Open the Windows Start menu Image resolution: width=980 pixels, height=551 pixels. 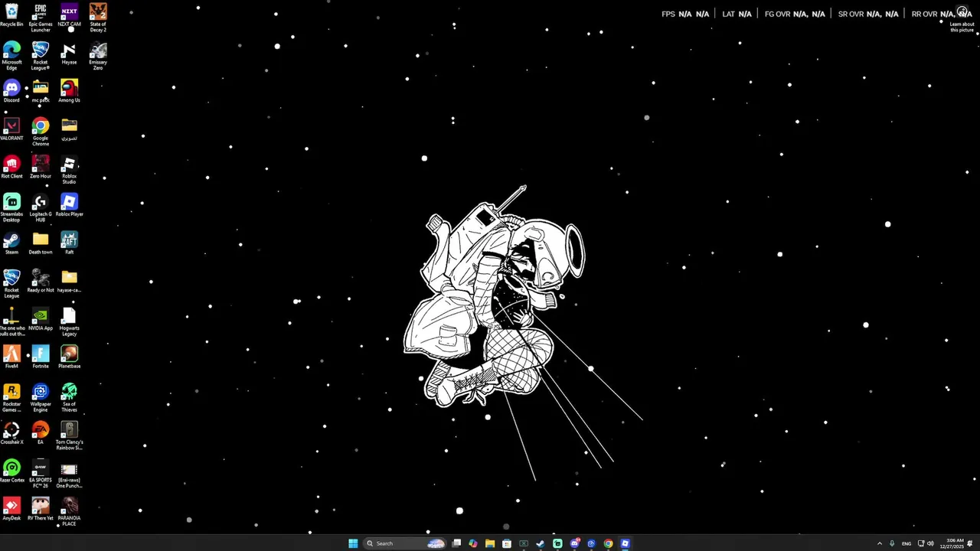[353, 543]
